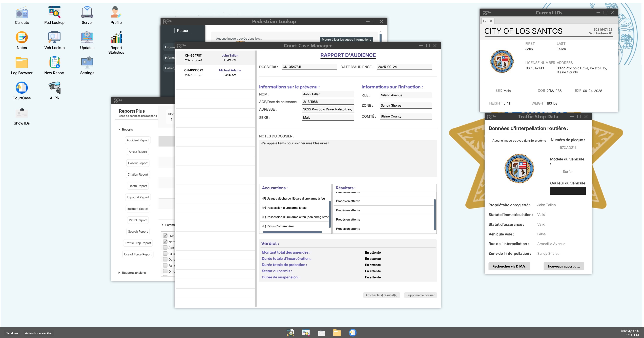644x338 pixels.
Task: Select the Michael Adams court case entry
Action: [x=215, y=73]
